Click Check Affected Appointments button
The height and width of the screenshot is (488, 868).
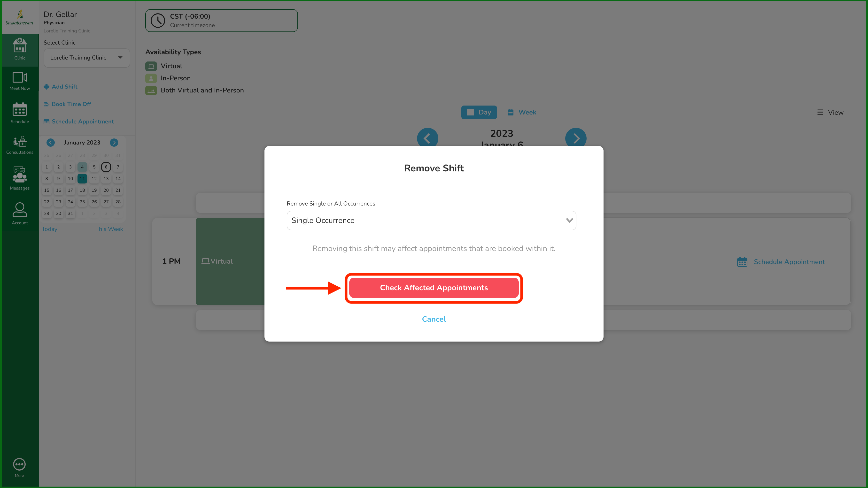pos(434,288)
